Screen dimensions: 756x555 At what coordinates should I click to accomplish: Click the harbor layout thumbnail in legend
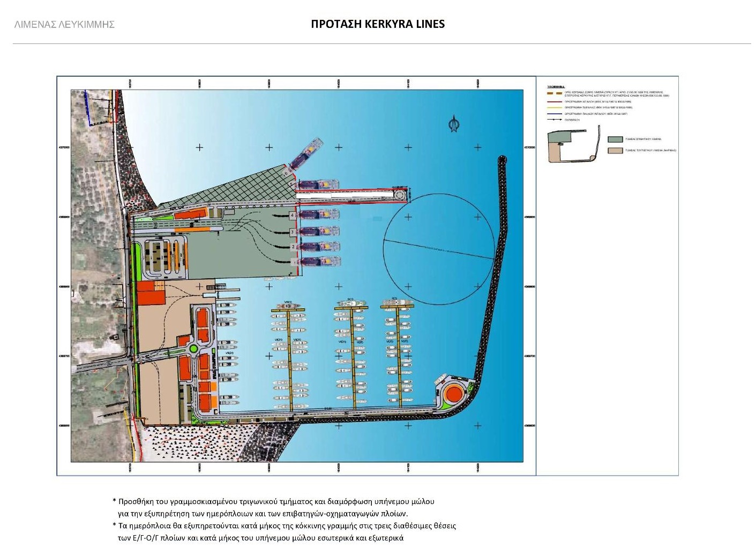click(x=573, y=144)
